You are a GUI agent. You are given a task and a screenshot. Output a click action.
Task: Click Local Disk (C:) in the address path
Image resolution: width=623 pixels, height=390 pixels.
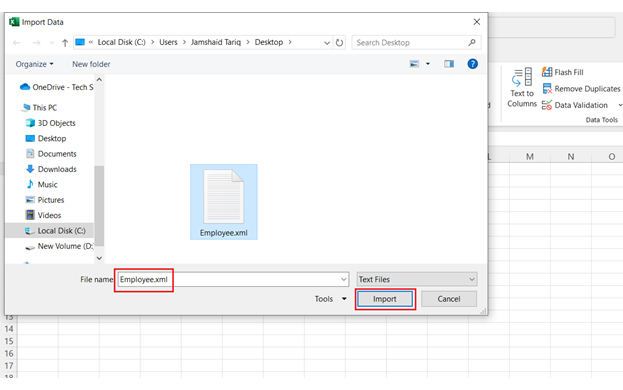coord(122,42)
